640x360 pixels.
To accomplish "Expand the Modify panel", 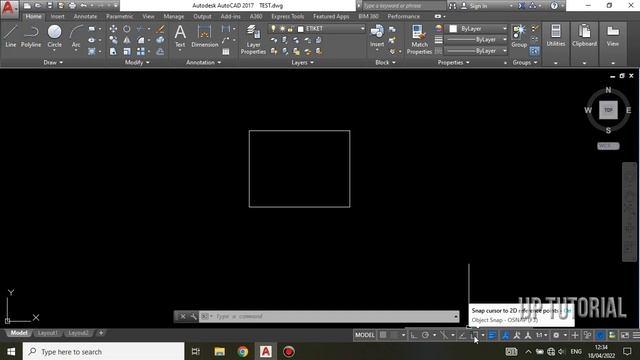I will click(137, 62).
